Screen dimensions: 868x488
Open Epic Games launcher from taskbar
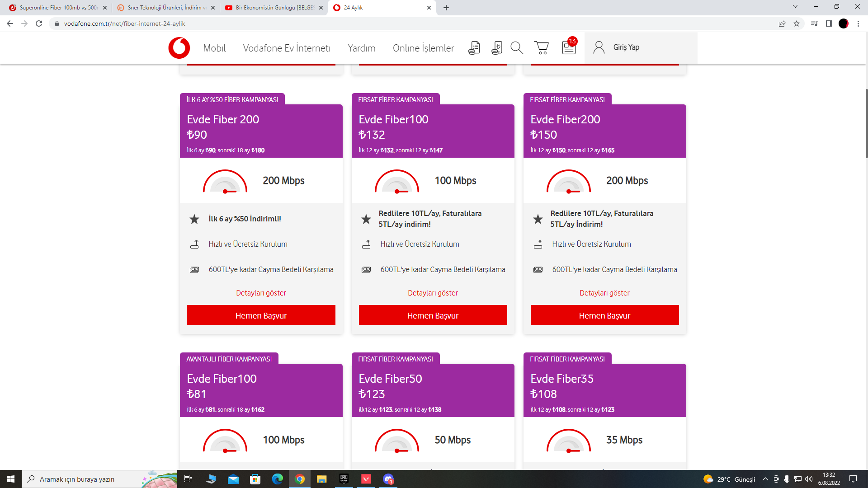[x=344, y=479]
